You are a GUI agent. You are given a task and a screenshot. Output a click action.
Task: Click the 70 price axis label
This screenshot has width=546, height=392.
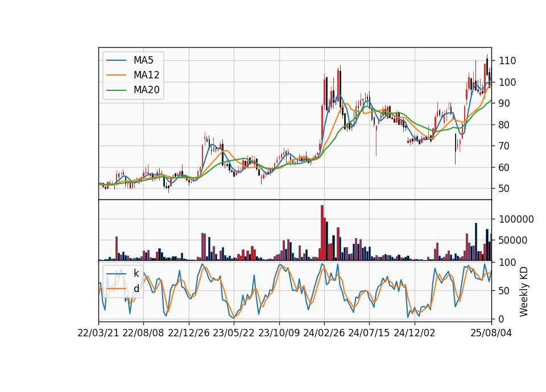(504, 146)
